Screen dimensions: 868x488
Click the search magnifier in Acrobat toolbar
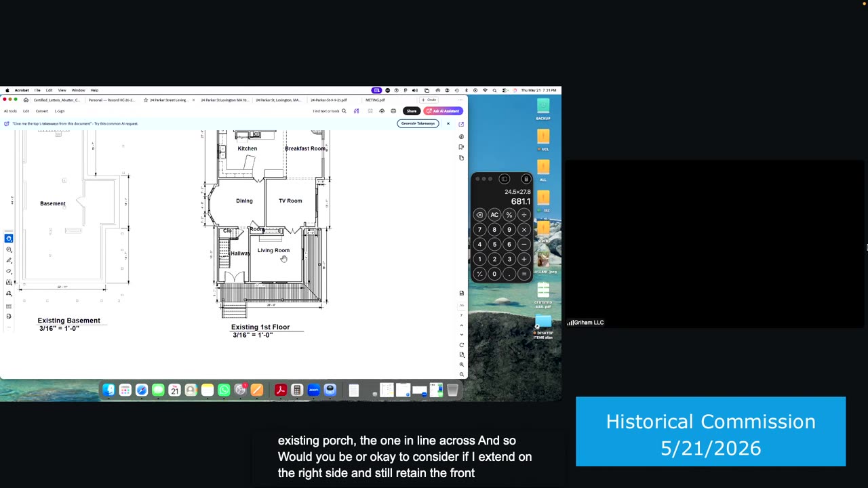click(344, 111)
